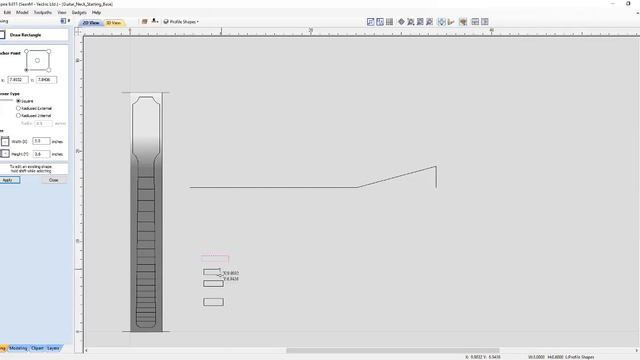This screenshot has width=640, height=360.
Task: Click the corner Radius input field
Action: pos(43,123)
